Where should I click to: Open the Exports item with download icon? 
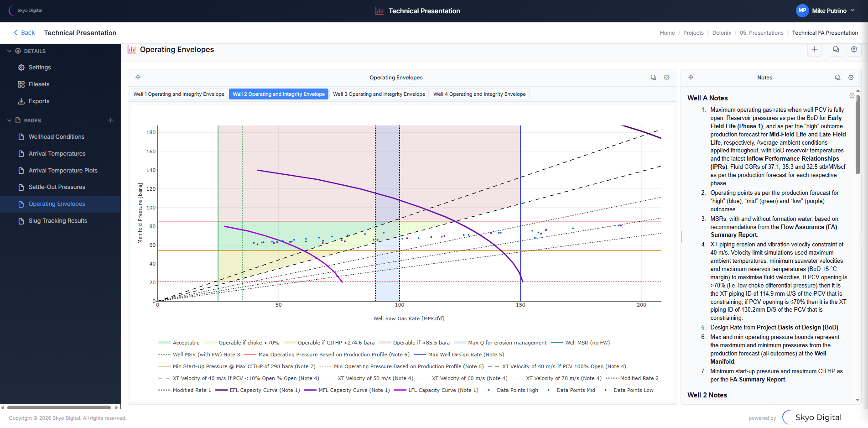(x=39, y=101)
